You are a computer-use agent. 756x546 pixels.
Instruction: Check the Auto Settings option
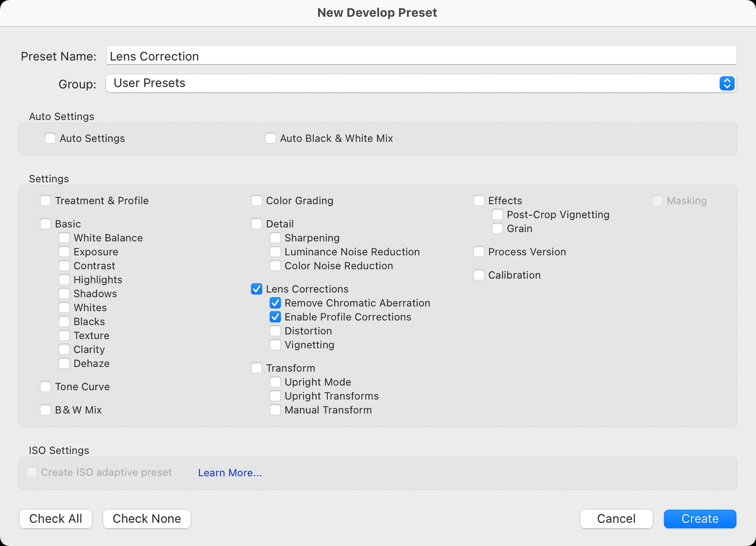coord(50,138)
